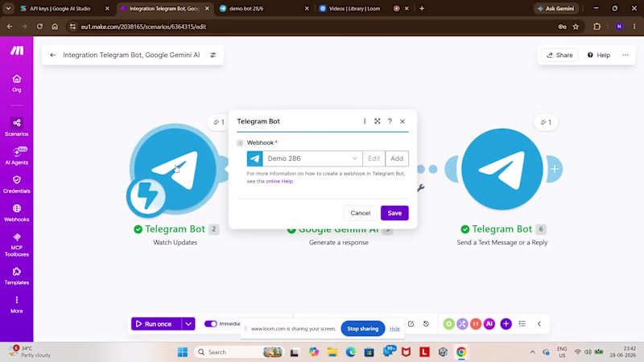Go back with the scenario back arrow

pos(52,55)
